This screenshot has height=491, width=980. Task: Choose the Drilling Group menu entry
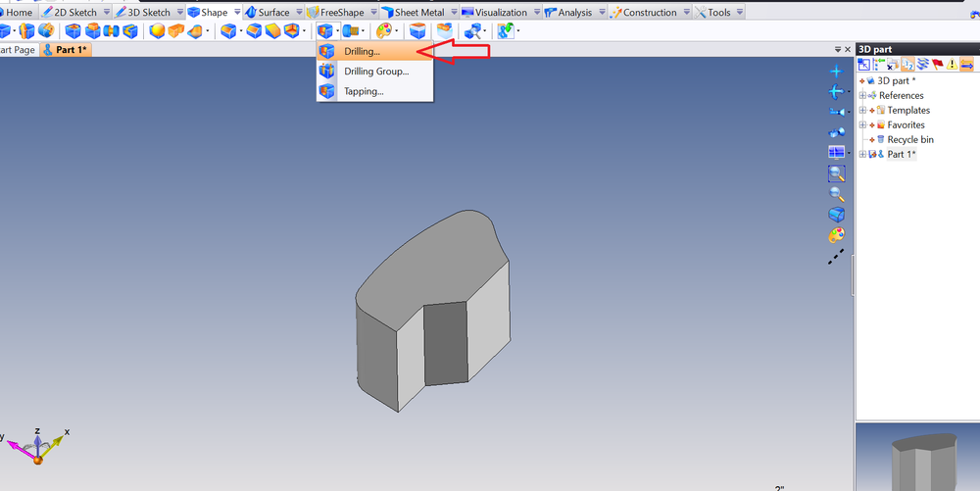(376, 72)
